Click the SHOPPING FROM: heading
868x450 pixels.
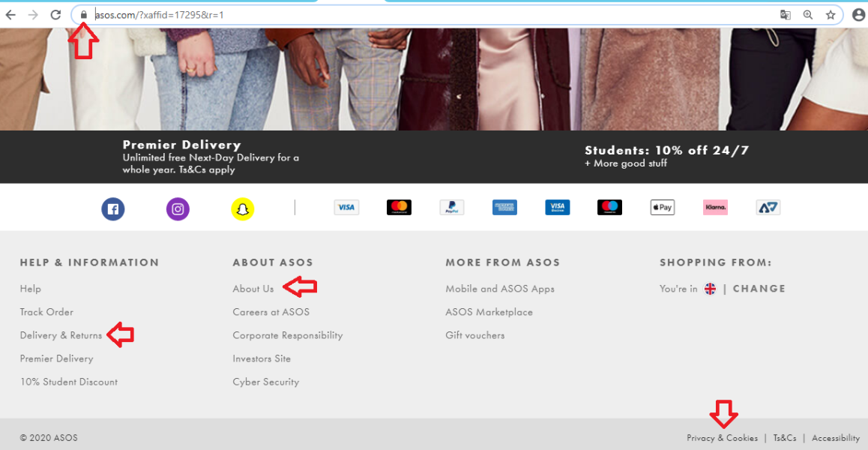tap(715, 262)
